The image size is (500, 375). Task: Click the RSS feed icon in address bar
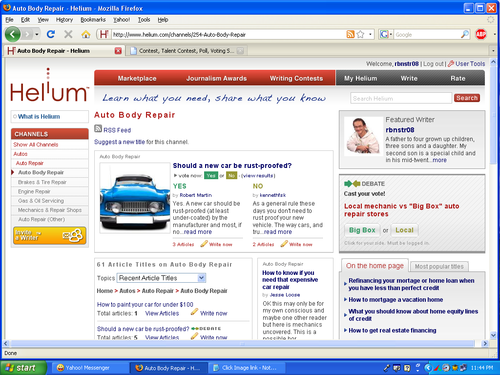click(x=350, y=34)
